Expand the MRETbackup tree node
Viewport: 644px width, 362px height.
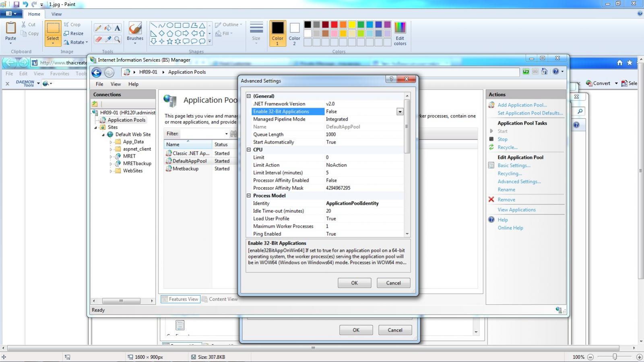(x=111, y=164)
